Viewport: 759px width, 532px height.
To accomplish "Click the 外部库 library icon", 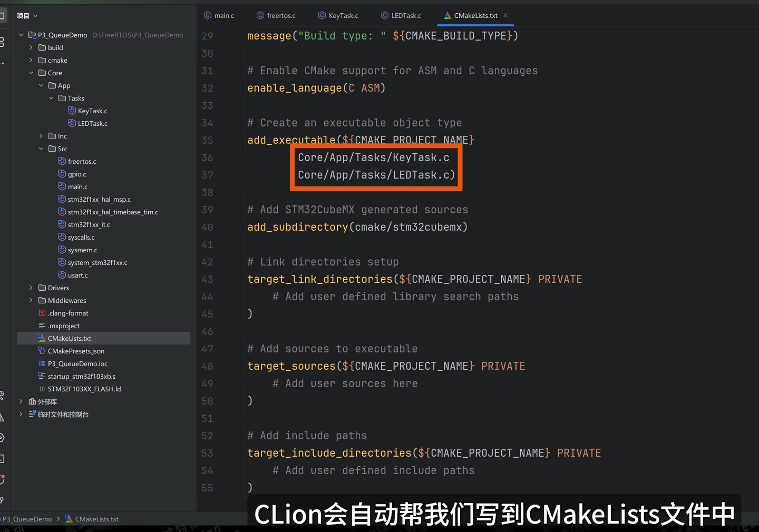I will tap(32, 401).
